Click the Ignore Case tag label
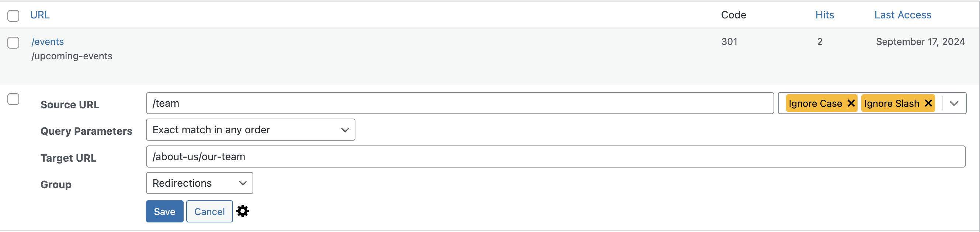Screen dimensions: 980x232 [815, 103]
